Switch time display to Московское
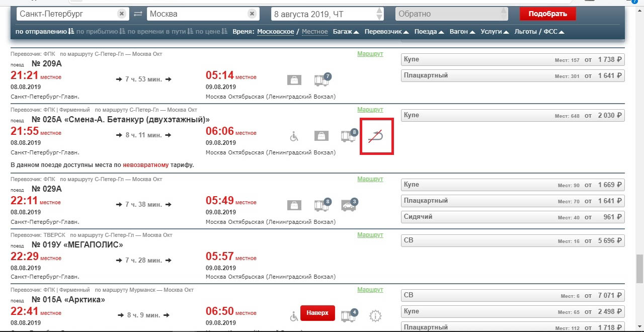Image resolution: width=644 pixels, height=332 pixels. tap(275, 32)
